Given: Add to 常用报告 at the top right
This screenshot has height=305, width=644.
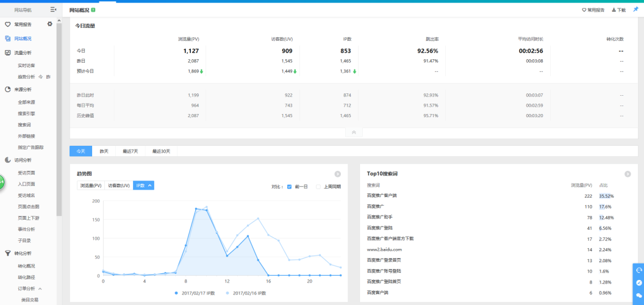Looking at the screenshot, I should 593,10.
